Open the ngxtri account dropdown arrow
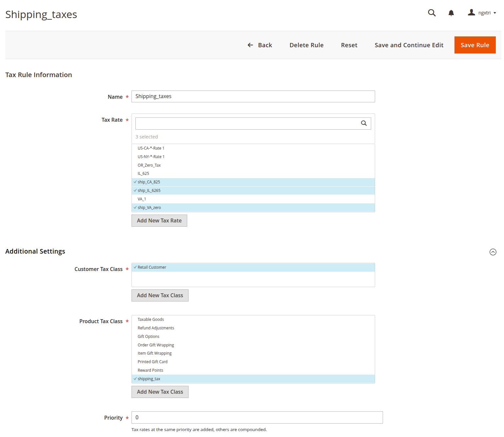 (495, 13)
